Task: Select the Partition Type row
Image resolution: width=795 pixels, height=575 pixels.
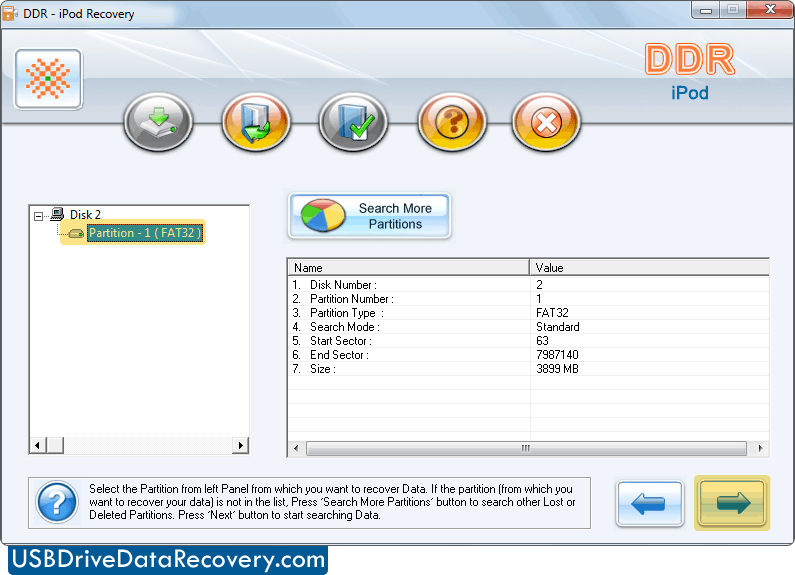Action: pyautogui.click(x=528, y=313)
